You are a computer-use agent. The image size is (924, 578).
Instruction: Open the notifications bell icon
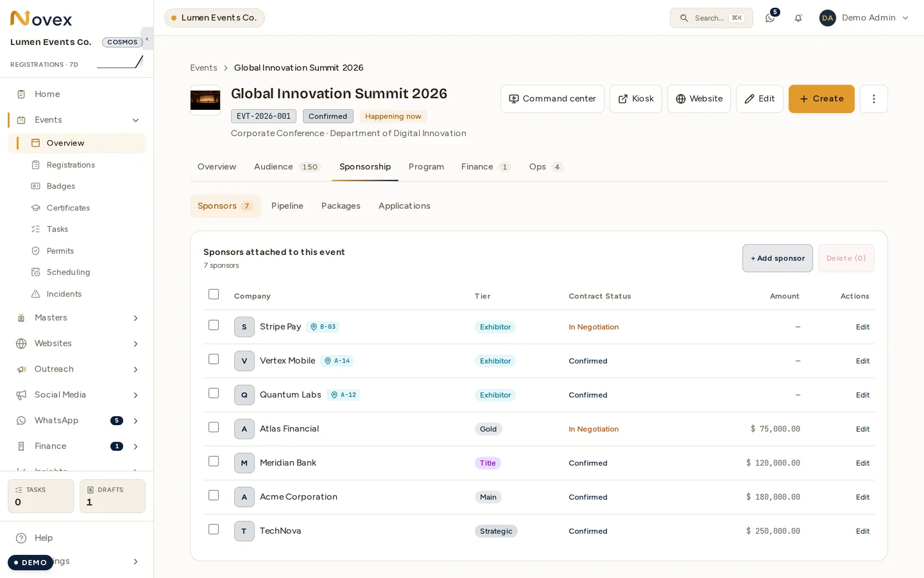[x=798, y=18]
